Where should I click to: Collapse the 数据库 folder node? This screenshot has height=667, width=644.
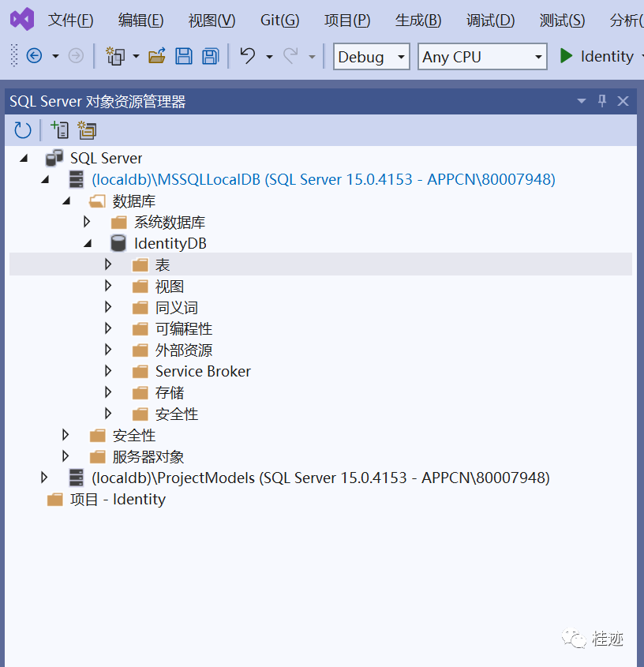66,200
